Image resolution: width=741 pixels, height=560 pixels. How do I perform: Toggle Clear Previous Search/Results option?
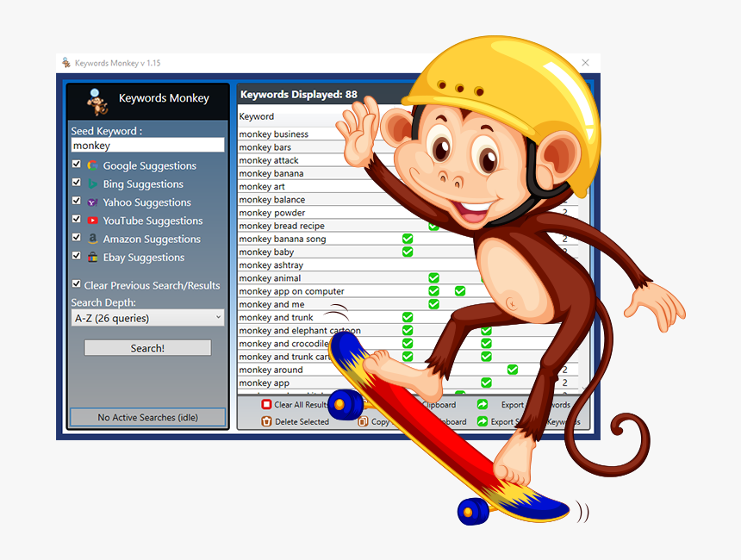76,285
